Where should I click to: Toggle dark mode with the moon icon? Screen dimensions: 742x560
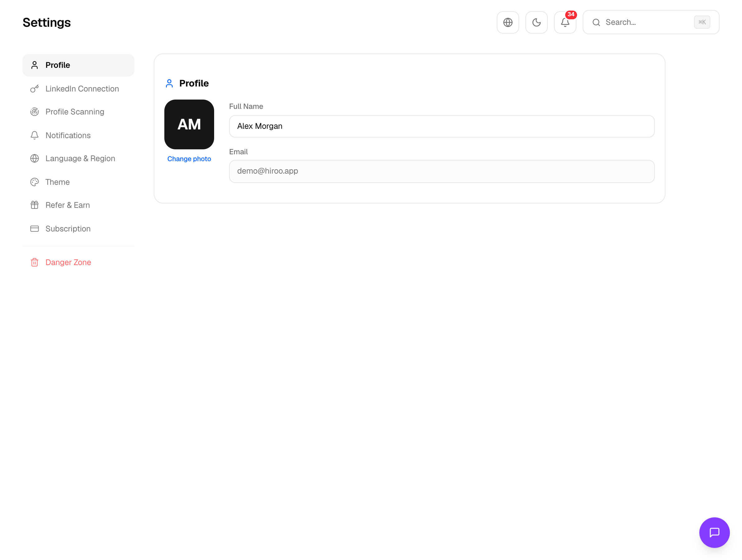536,22
